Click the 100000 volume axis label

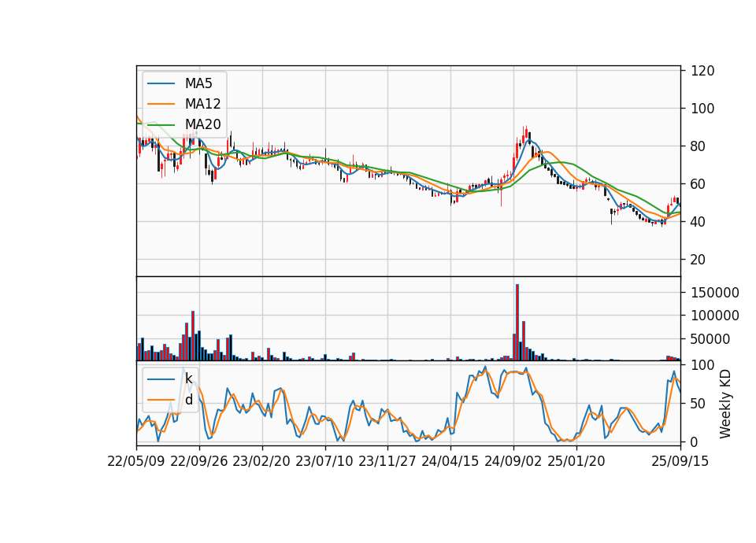pos(715,316)
